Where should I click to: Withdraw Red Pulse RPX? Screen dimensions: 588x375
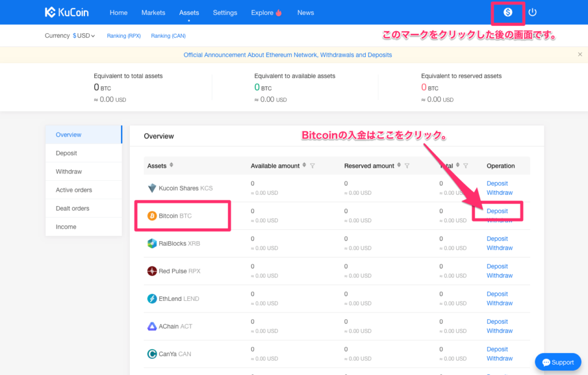point(500,276)
